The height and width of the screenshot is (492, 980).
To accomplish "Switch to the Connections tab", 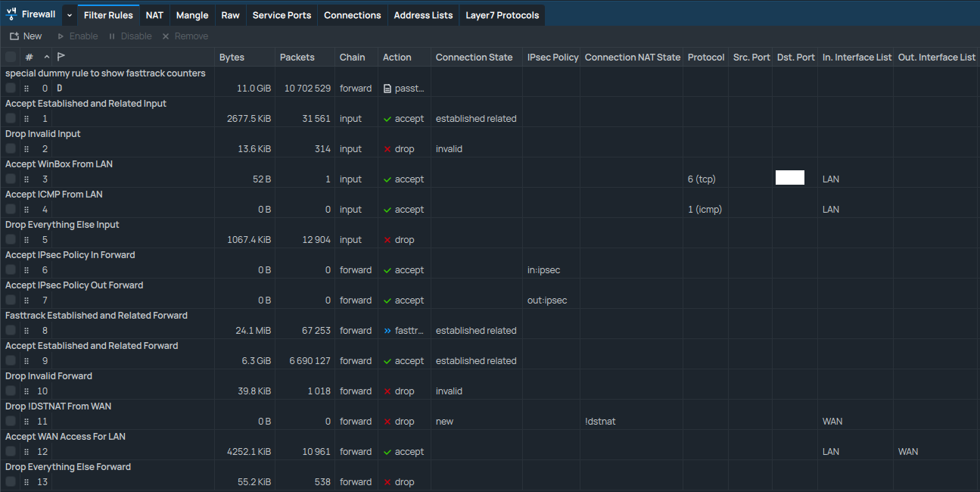I will click(x=353, y=15).
